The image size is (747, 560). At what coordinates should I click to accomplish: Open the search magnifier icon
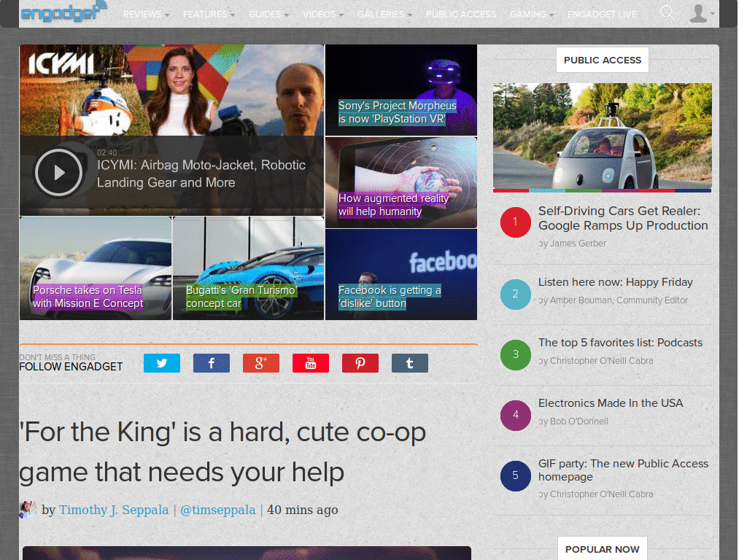point(667,13)
